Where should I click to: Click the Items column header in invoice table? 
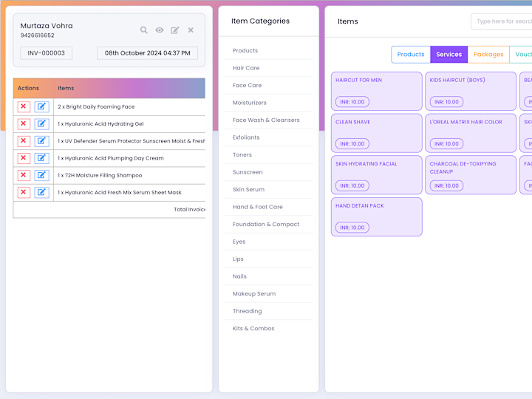pos(129,88)
